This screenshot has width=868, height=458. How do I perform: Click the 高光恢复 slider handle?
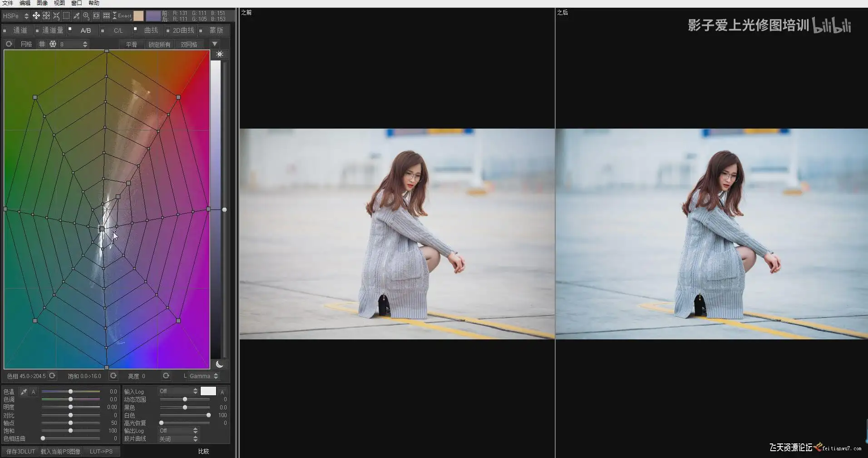click(x=162, y=423)
